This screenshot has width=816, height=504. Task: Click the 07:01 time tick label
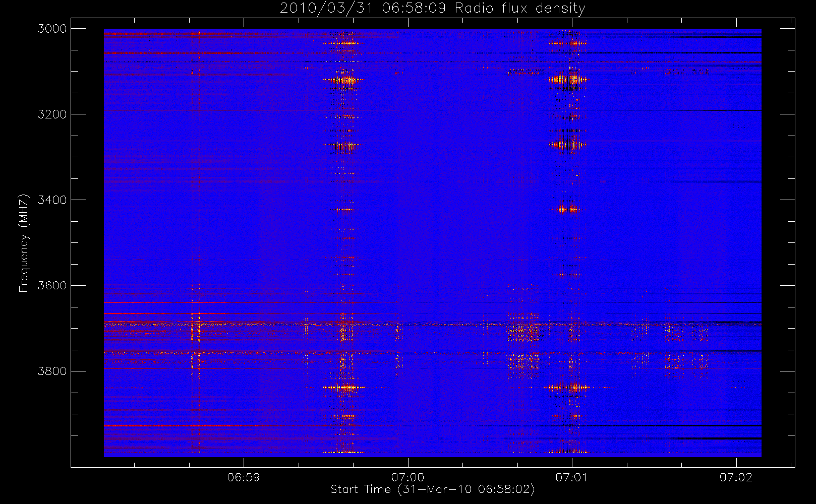pyautogui.click(x=572, y=477)
